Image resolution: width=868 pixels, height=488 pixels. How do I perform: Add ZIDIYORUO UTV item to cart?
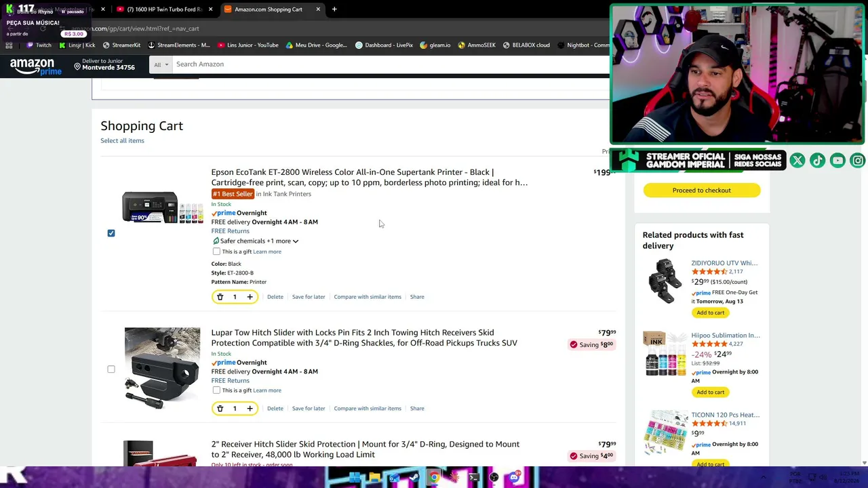(710, 313)
